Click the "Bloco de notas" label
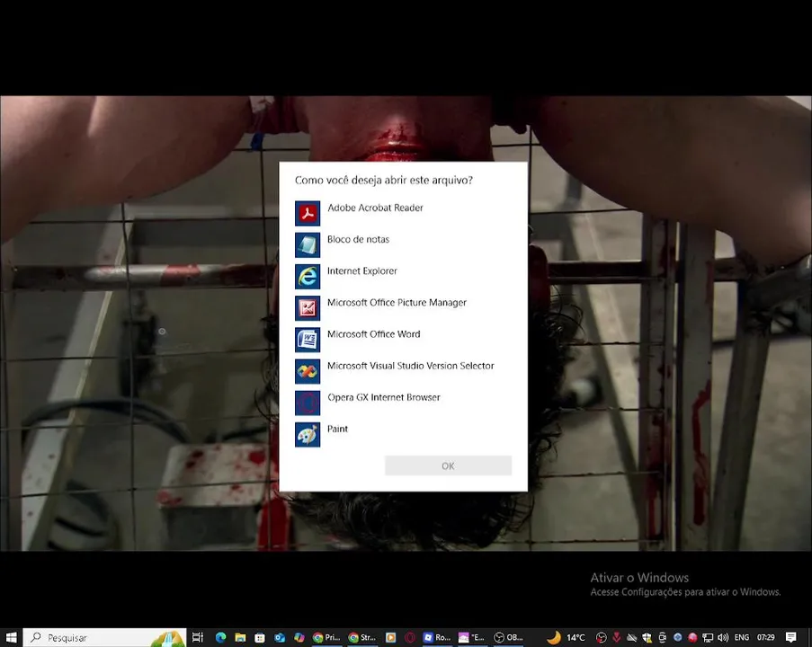The height and width of the screenshot is (647, 812). point(358,239)
